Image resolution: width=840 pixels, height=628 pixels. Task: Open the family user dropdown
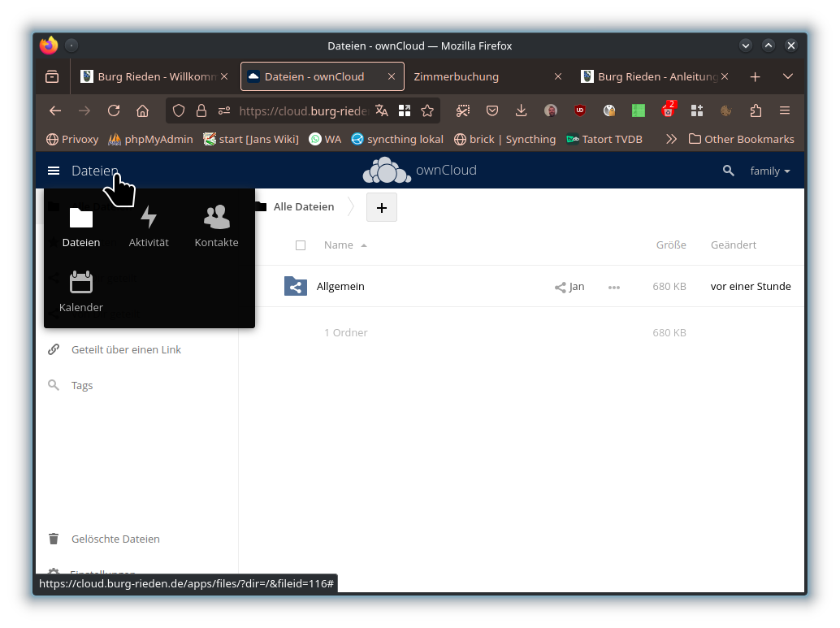(769, 171)
